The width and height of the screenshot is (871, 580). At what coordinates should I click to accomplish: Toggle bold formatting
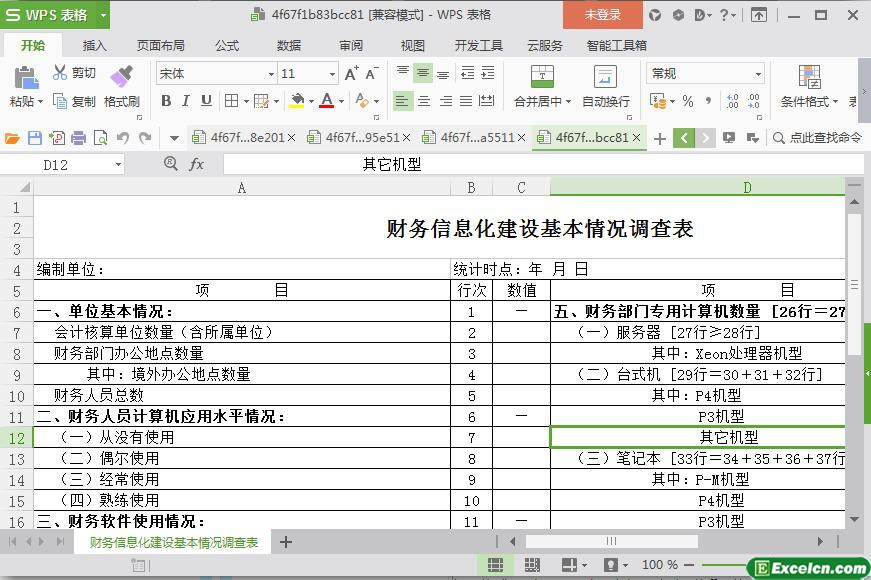click(x=166, y=101)
